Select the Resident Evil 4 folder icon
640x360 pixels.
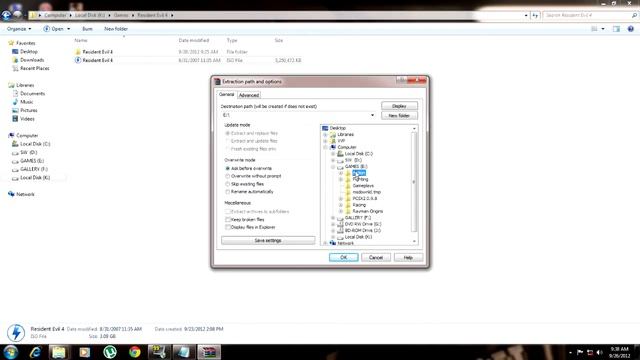click(x=78, y=52)
